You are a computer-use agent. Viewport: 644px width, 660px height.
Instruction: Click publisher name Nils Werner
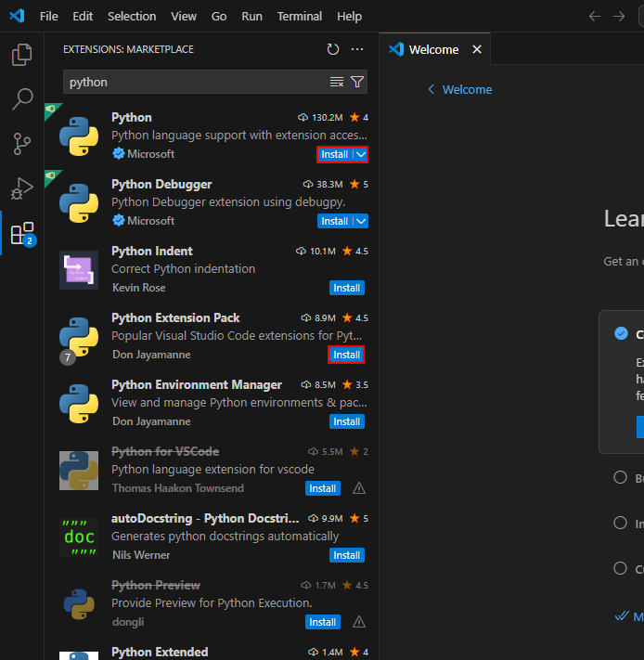pyautogui.click(x=141, y=555)
